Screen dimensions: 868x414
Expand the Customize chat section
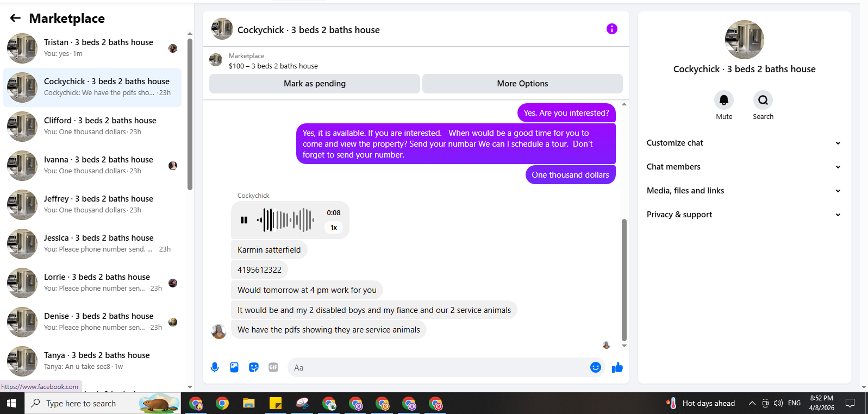coord(744,143)
